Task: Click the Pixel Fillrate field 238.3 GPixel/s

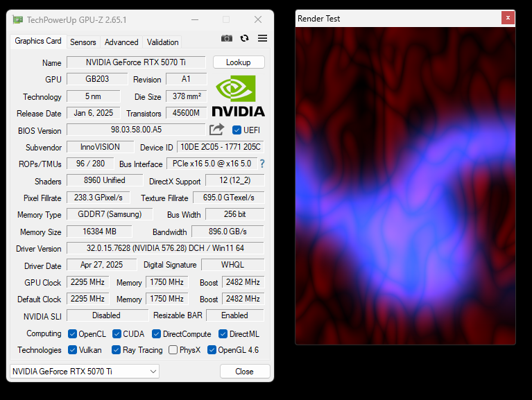Action: [98, 198]
